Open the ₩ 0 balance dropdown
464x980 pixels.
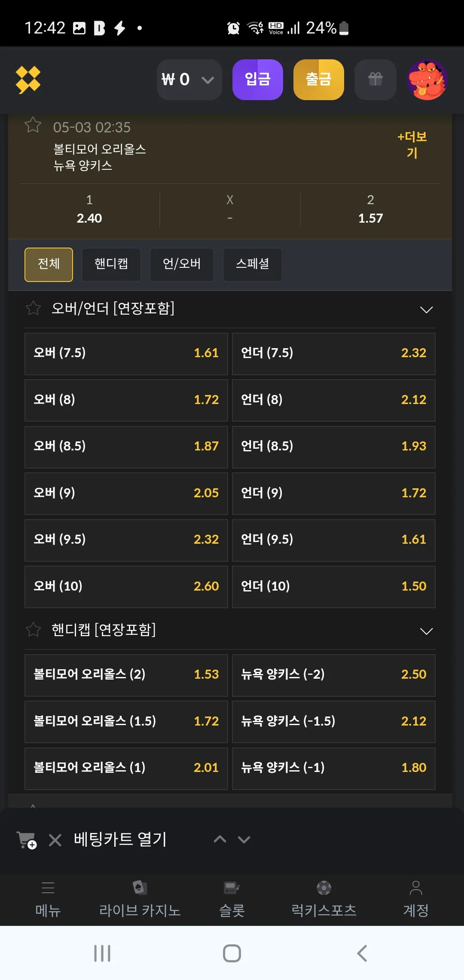point(189,80)
